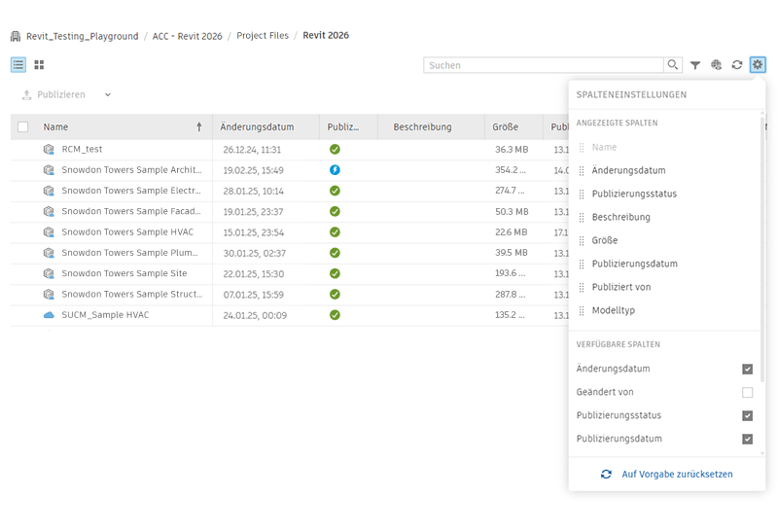Click the reset icon beside Auf Vorgabe
The width and height of the screenshot is (778, 532).
click(606, 475)
